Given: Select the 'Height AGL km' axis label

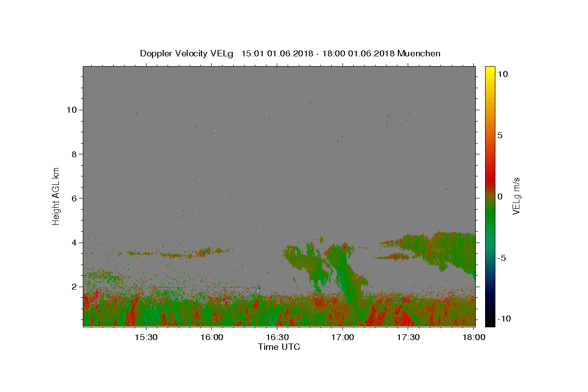Looking at the screenshot, I should point(56,196).
